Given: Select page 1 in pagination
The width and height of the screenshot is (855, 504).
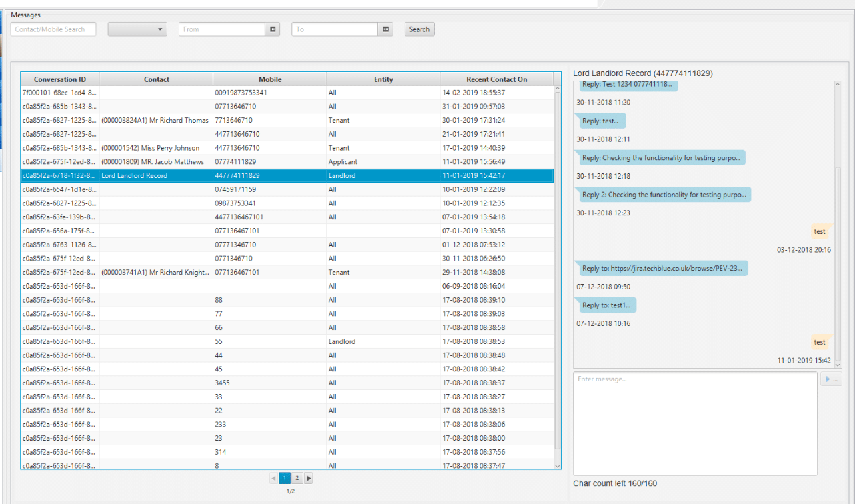Looking at the screenshot, I should (x=285, y=478).
